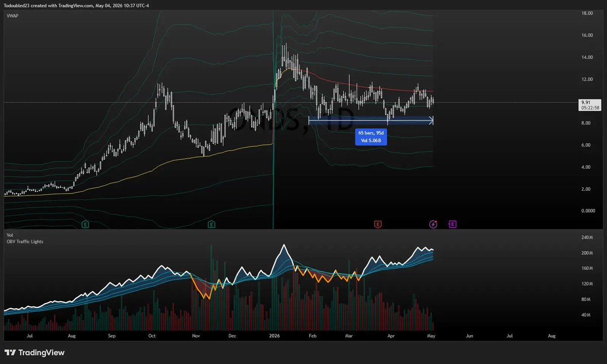Click the 120 M volume axis label

point(587,284)
